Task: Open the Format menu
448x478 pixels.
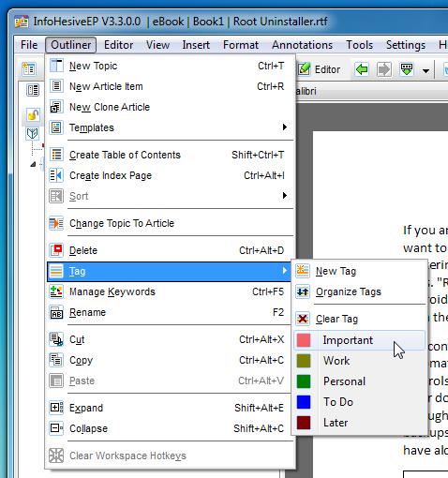Action: pyautogui.click(x=241, y=45)
